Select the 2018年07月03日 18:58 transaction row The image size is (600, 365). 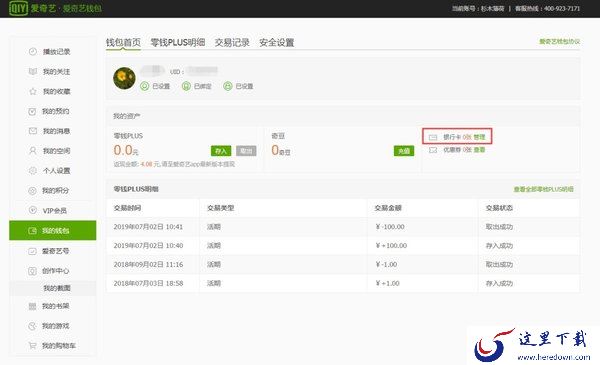click(x=343, y=283)
